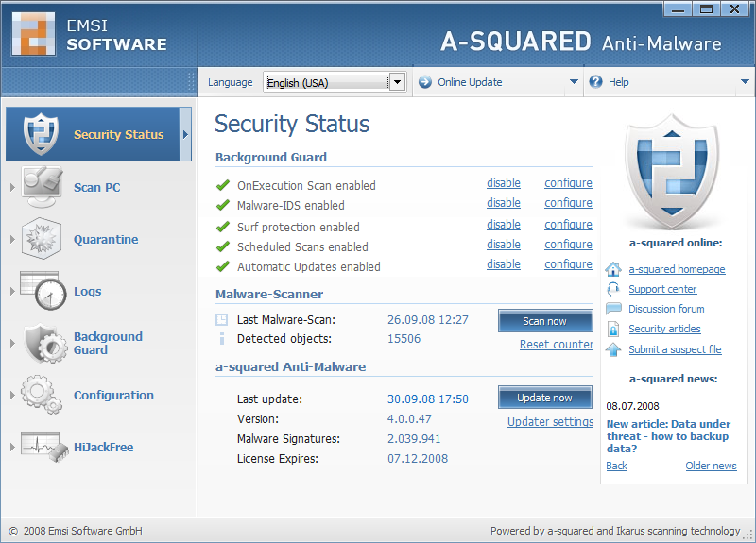Disable the OnExecution Scan guard
The image size is (756, 543).
click(x=504, y=183)
